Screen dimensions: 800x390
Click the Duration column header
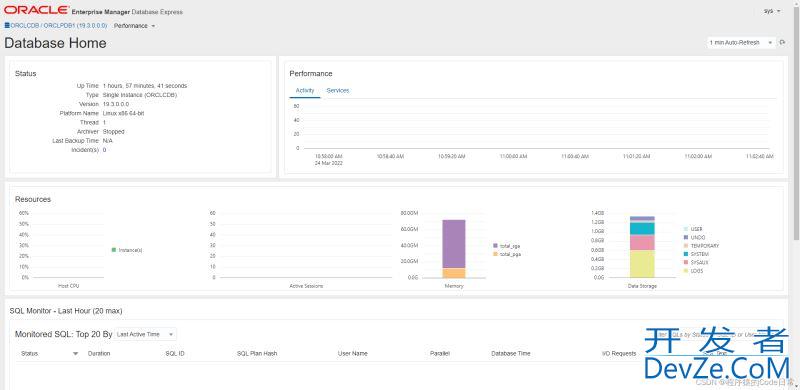point(99,353)
